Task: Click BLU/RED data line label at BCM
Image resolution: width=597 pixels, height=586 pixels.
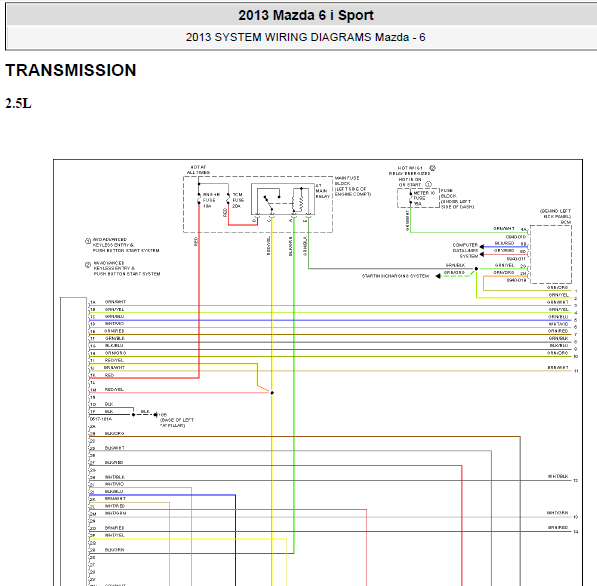Action: click(x=504, y=243)
